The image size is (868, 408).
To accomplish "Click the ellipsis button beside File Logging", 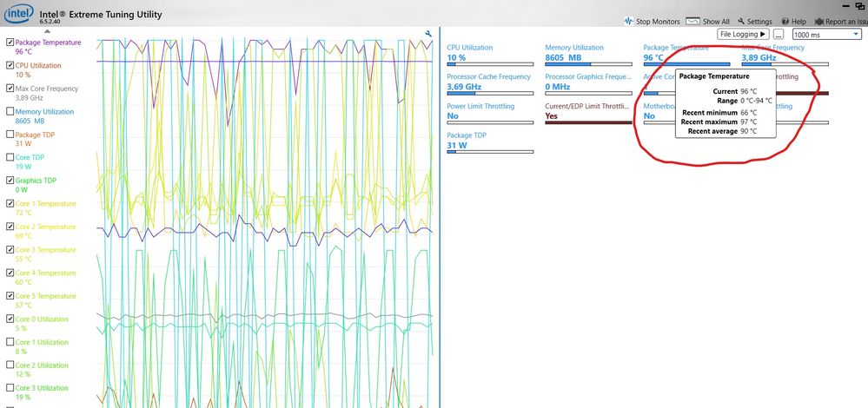I will pyautogui.click(x=779, y=34).
